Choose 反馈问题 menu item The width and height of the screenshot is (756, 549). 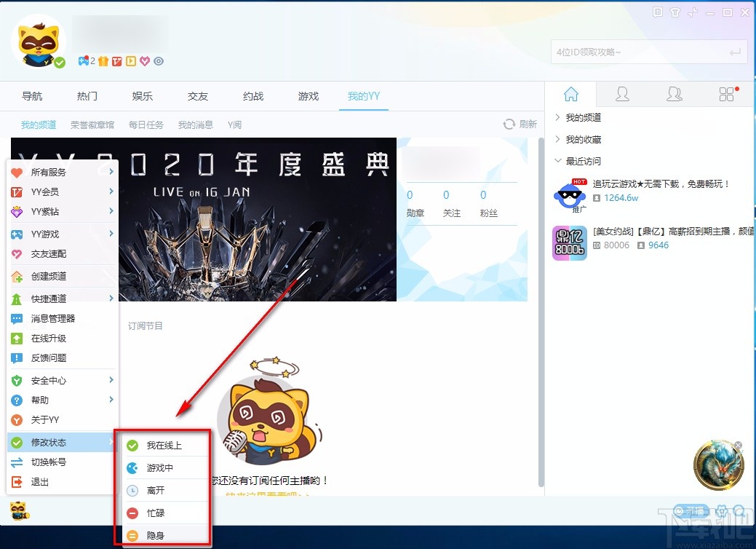[x=63, y=358]
